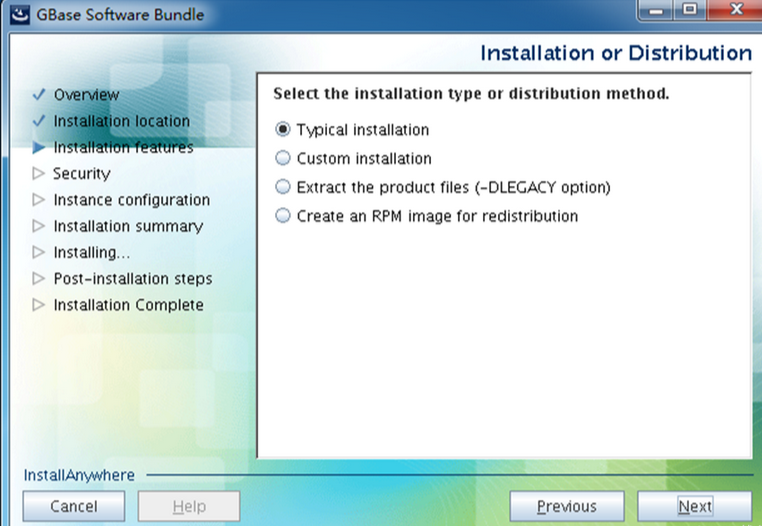Click the Installation location checkmark icon
Screen dimensions: 762x526
[x=39, y=121]
